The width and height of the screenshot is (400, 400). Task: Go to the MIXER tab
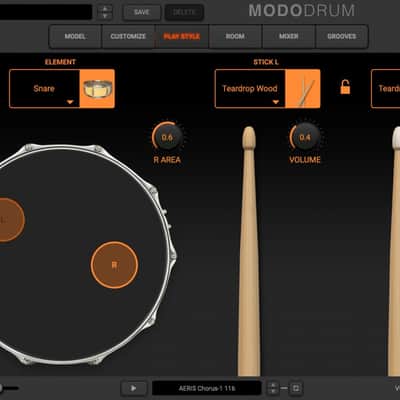(289, 36)
